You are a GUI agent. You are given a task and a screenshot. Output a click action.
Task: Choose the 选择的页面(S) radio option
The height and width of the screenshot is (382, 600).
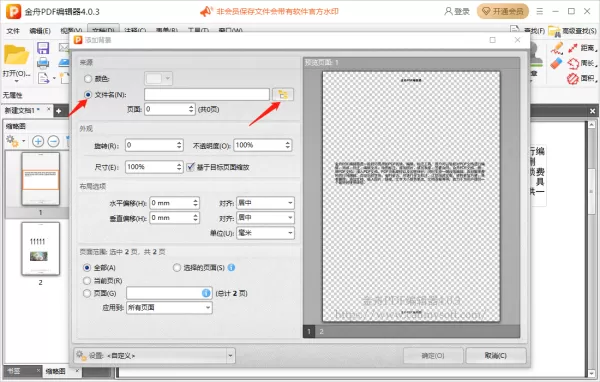177,268
